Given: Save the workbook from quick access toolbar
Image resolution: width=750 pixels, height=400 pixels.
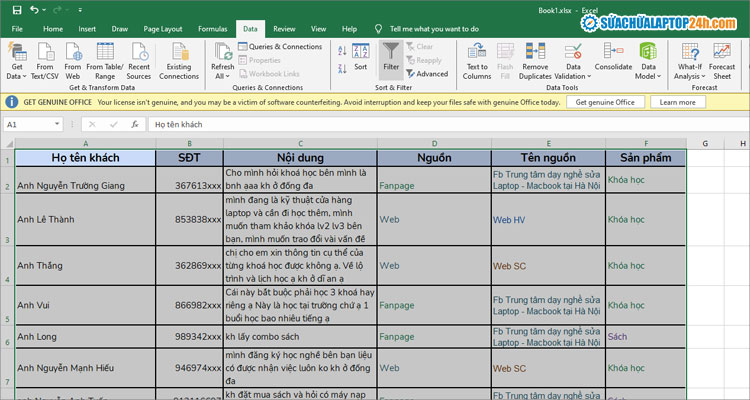Looking at the screenshot, I should point(16,9).
